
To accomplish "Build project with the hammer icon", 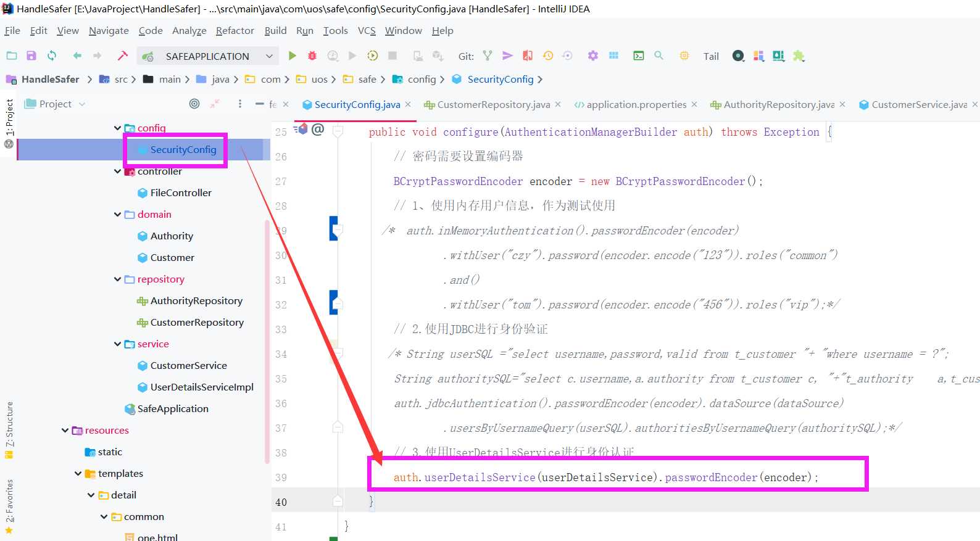I will [122, 56].
